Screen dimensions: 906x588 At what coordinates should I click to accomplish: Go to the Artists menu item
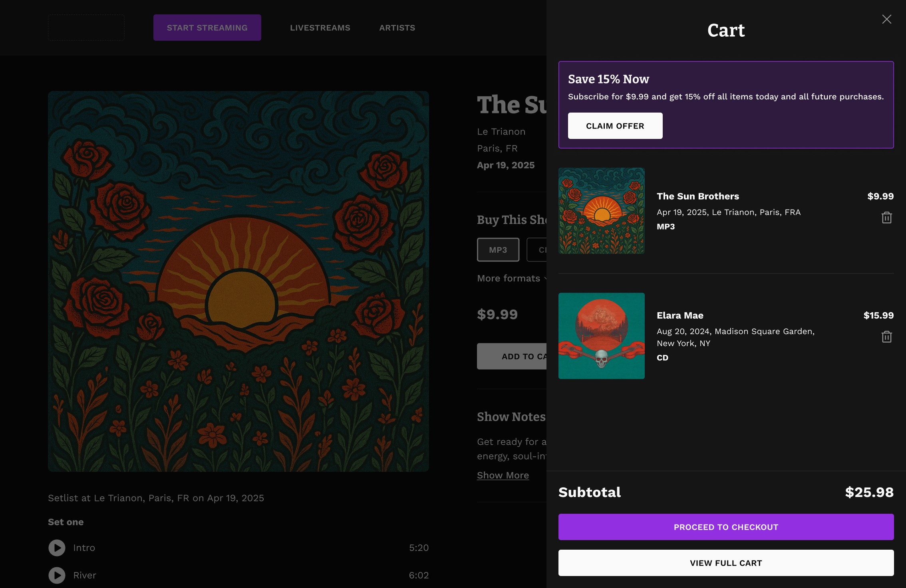tap(397, 28)
